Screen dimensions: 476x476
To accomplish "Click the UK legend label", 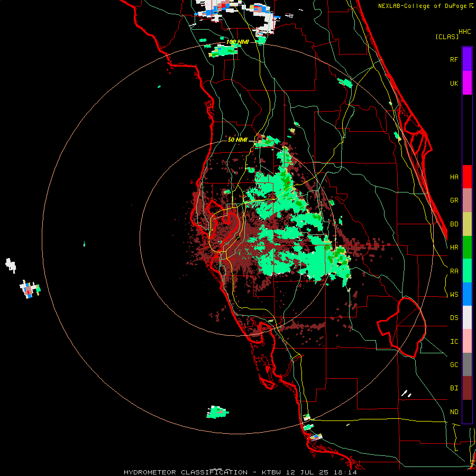I will coord(454,83).
